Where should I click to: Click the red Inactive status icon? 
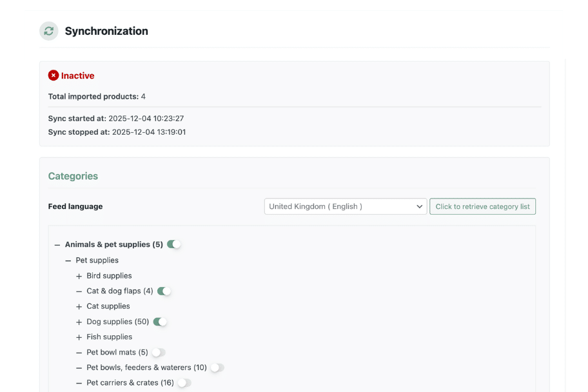click(54, 75)
